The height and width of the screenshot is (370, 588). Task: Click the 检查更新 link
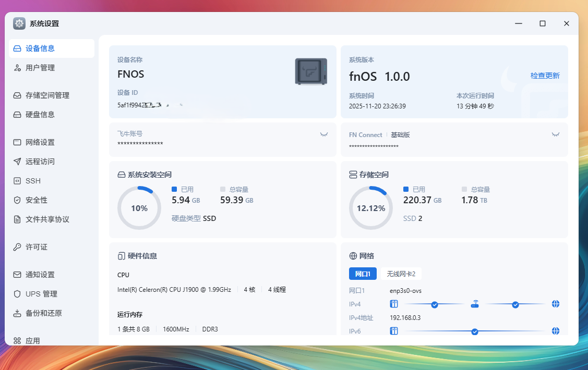click(545, 76)
